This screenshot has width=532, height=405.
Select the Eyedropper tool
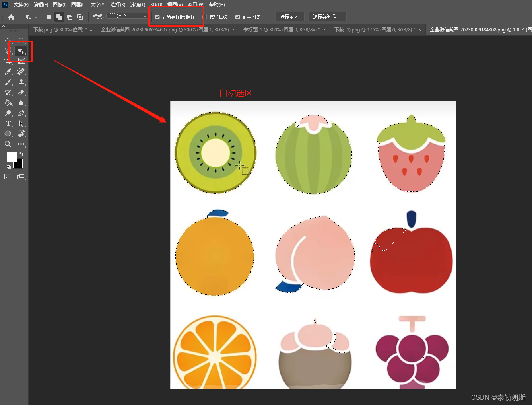point(8,72)
